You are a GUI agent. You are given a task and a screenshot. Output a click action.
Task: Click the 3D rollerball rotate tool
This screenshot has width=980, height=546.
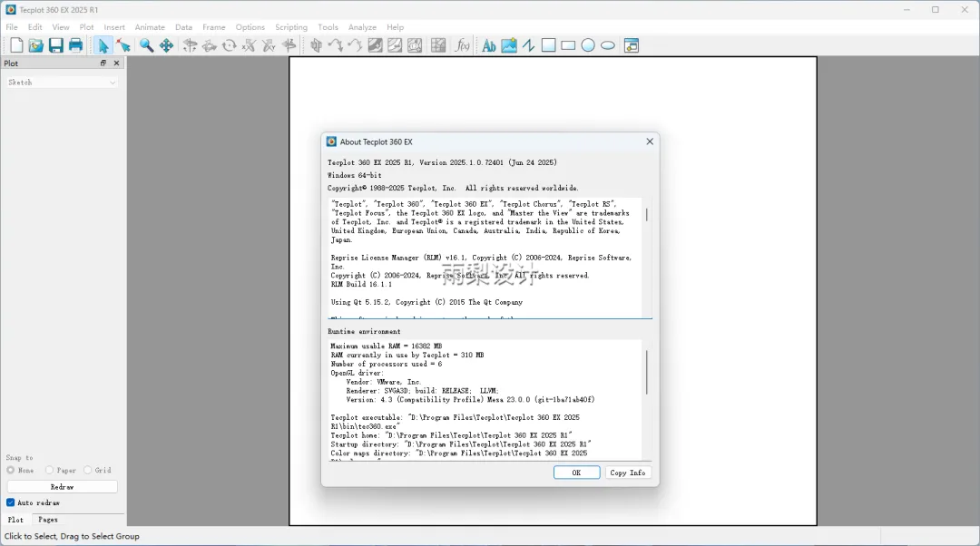[x=210, y=45]
